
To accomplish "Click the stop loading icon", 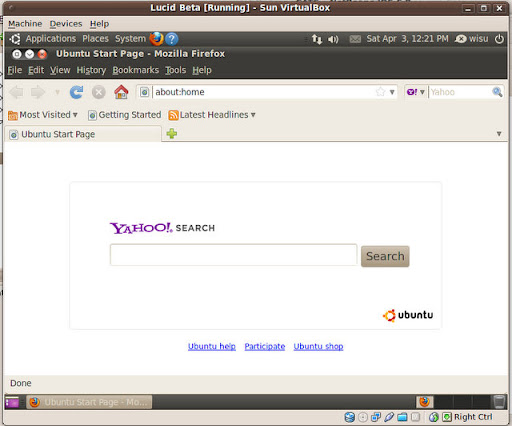I will (x=99, y=92).
